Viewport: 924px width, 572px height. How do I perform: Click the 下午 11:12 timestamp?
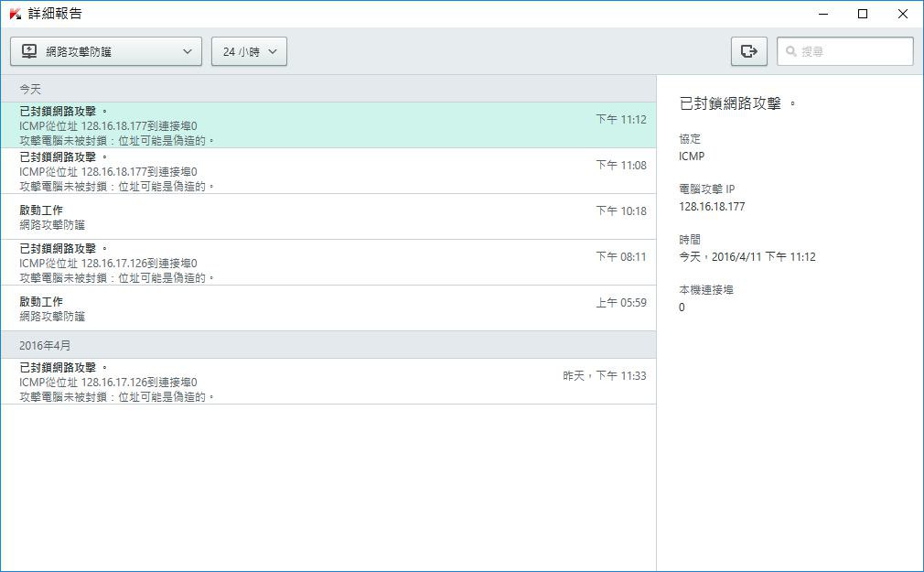pyautogui.click(x=621, y=119)
